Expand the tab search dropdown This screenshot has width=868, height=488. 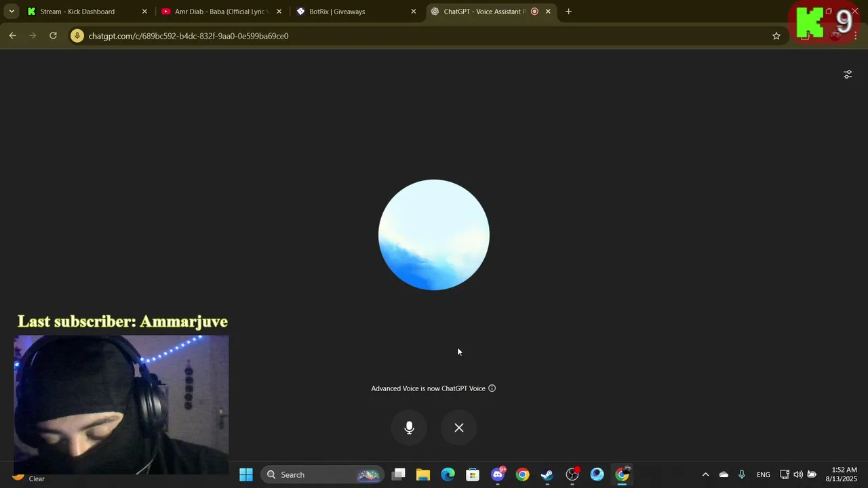[x=12, y=12]
